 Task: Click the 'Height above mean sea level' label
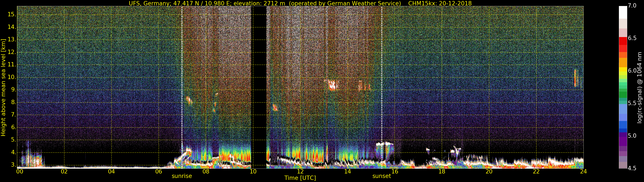click(3, 87)
